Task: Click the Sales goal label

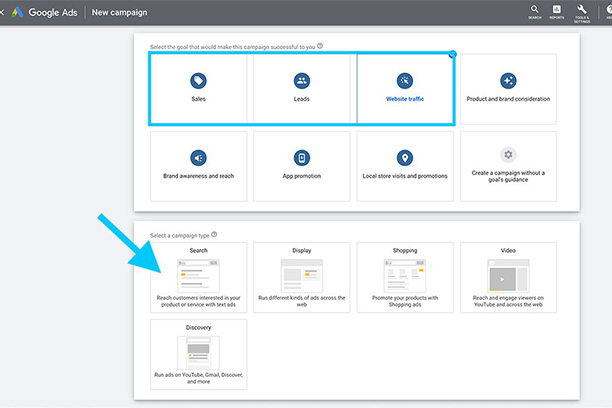Action: (x=198, y=99)
